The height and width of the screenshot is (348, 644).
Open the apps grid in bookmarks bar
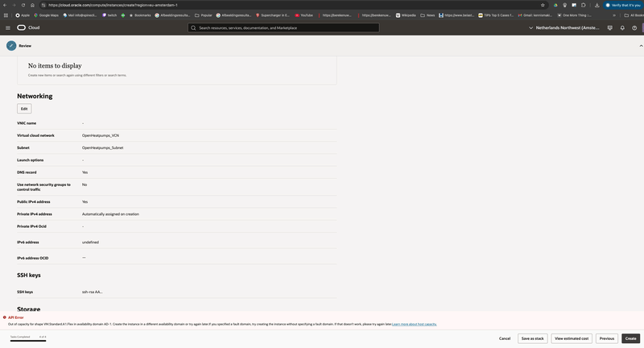point(6,15)
